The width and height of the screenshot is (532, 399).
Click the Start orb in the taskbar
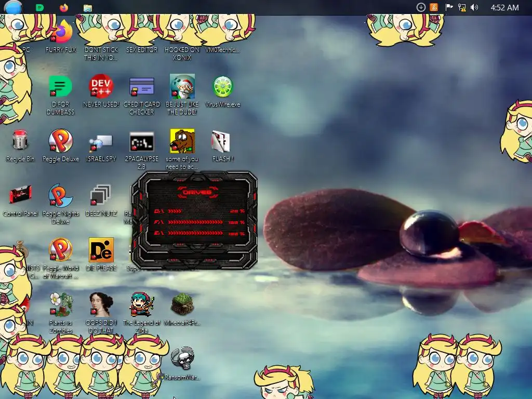13,7
